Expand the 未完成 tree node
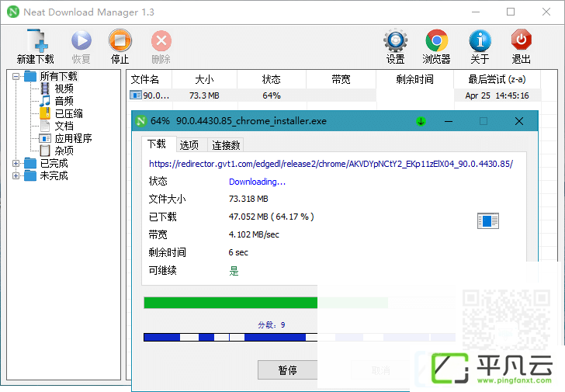The image size is (565, 392). tap(16, 176)
